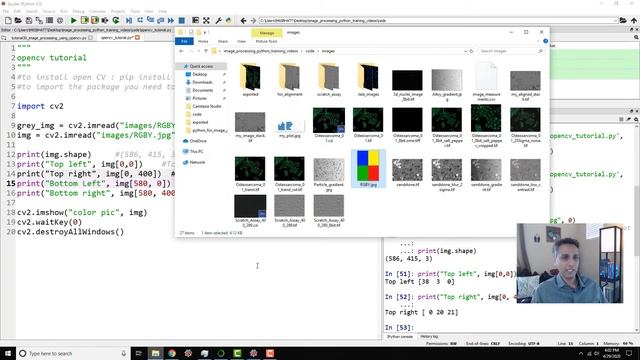Select Desktop in navigation pane
Viewport: 640px width, 360px height.
[x=200, y=74]
